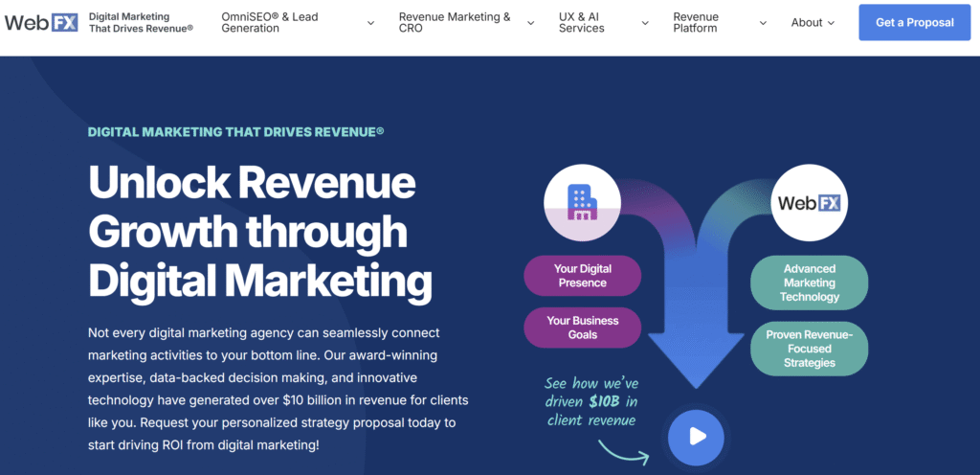The image size is (980, 475).
Task: Click Your Business Goals pill
Action: (x=583, y=328)
